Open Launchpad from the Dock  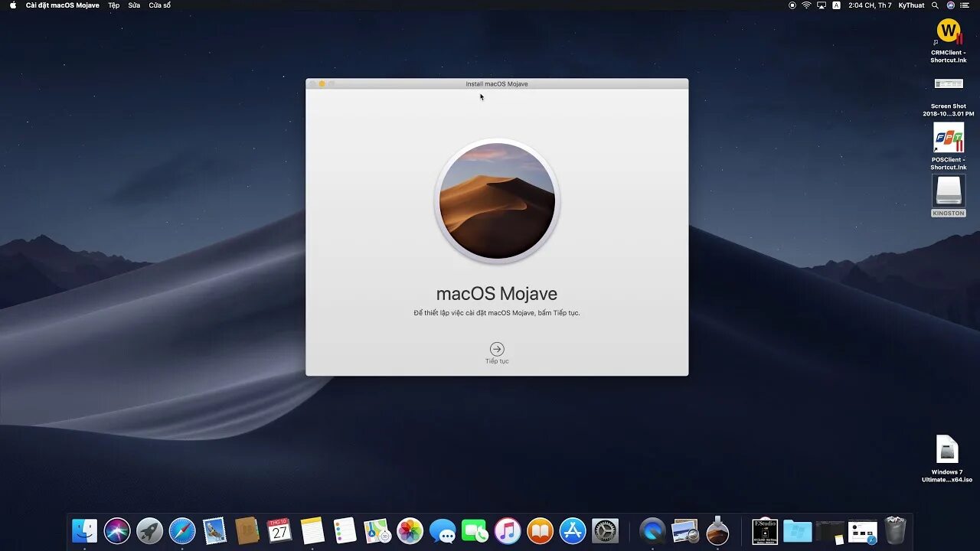149,530
